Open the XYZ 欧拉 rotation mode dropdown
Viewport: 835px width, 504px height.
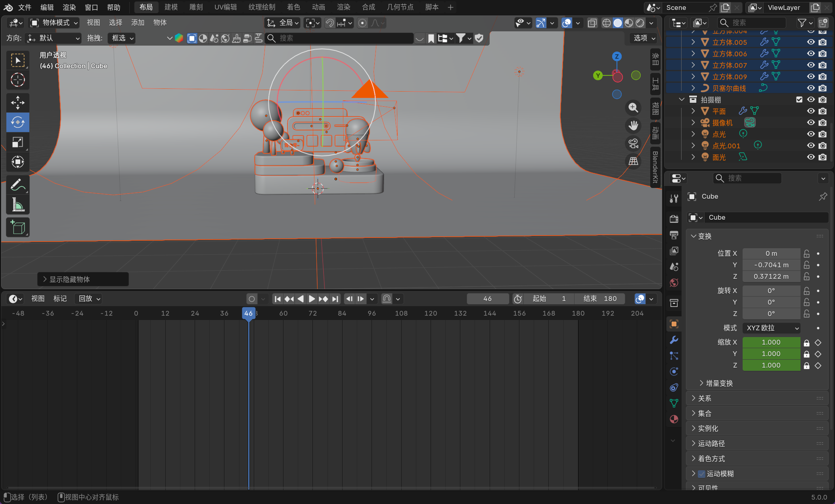click(772, 328)
